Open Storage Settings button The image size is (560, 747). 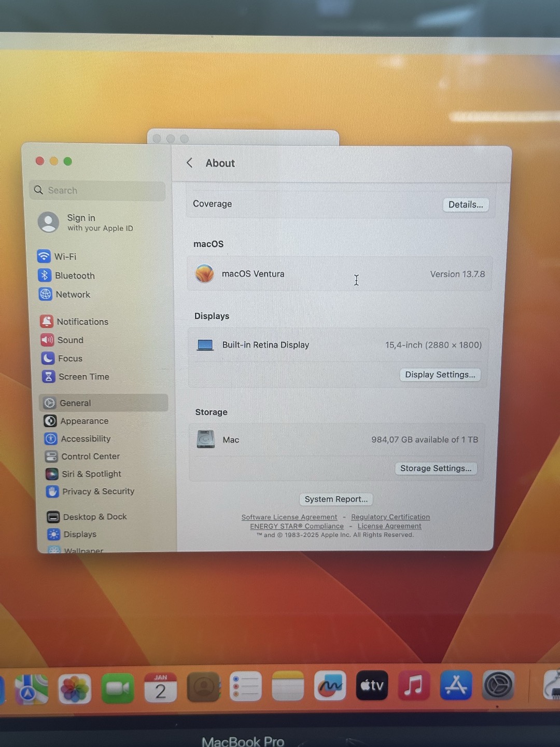436,468
